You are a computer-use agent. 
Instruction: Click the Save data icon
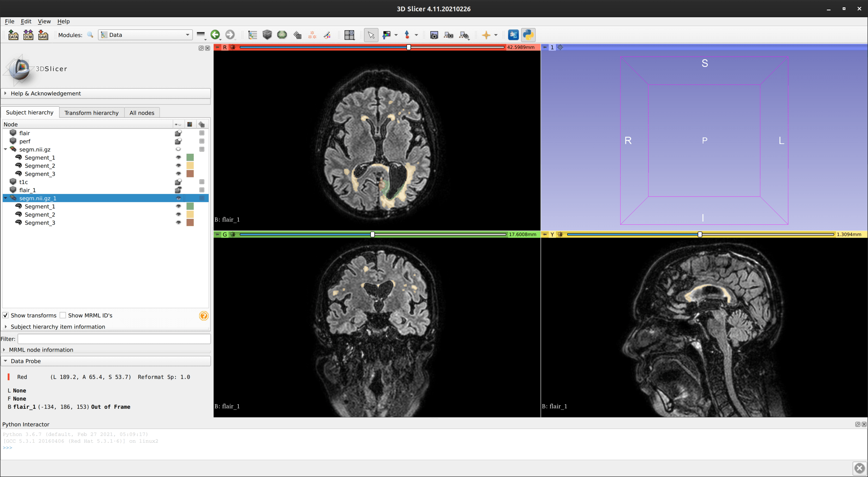[x=43, y=35]
